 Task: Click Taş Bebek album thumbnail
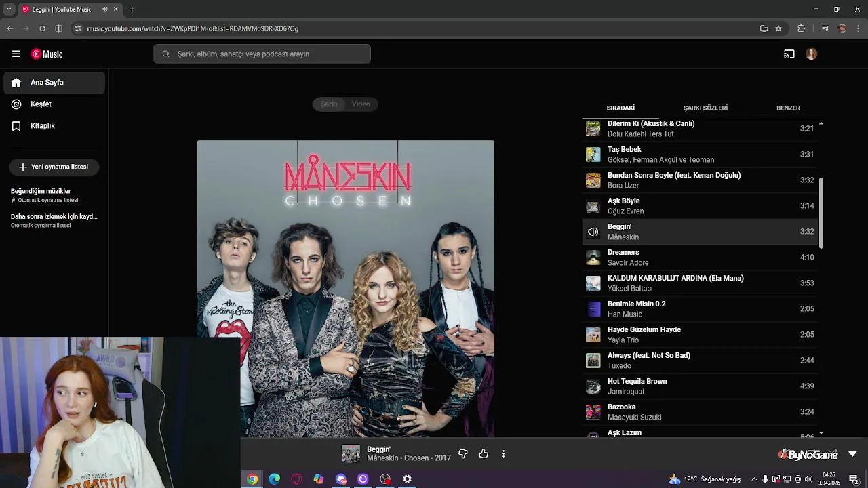[593, 155]
